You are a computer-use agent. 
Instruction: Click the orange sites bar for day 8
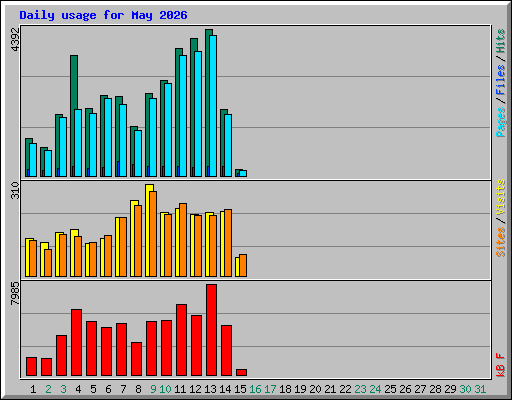pyautogui.click(x=138, y=241)
